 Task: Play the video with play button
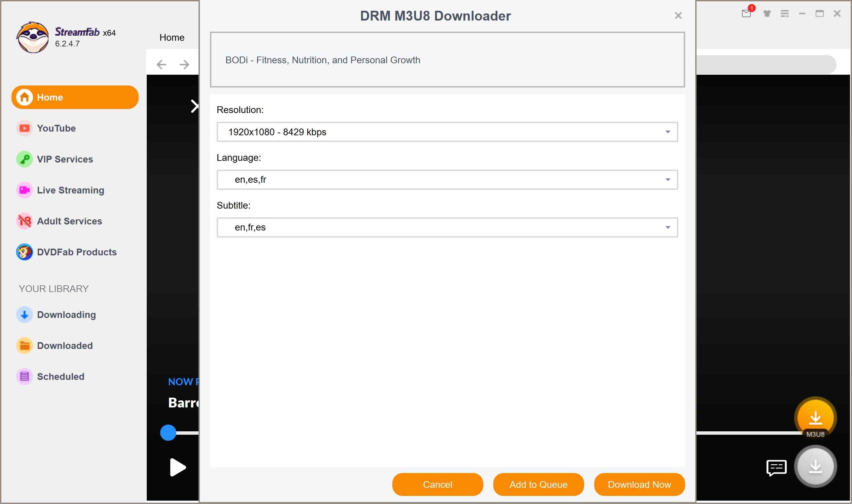click(x=178, y=468)
